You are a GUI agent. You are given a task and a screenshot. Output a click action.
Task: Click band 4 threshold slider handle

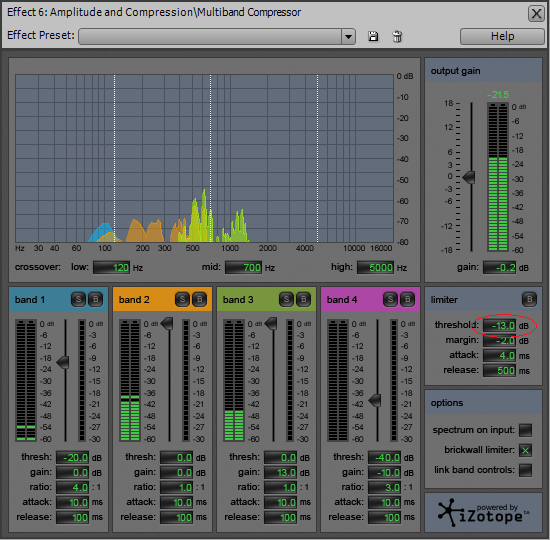375,400
